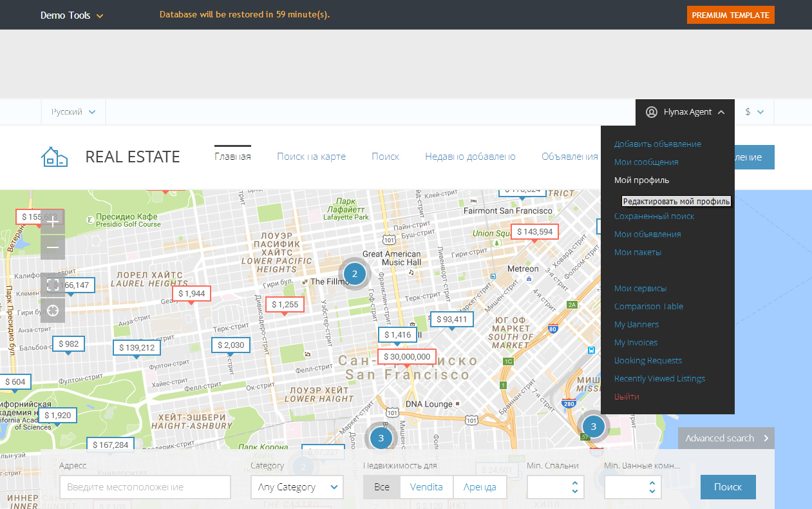Select the Все property type option

click(382, 487)
